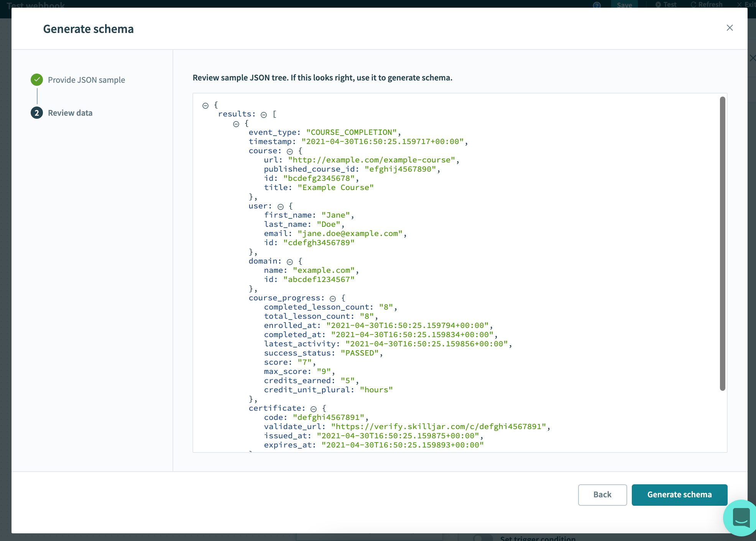Click the credits_earned "5" value
756x541 pixels.
pyautogui.click(x=348, y=380)
